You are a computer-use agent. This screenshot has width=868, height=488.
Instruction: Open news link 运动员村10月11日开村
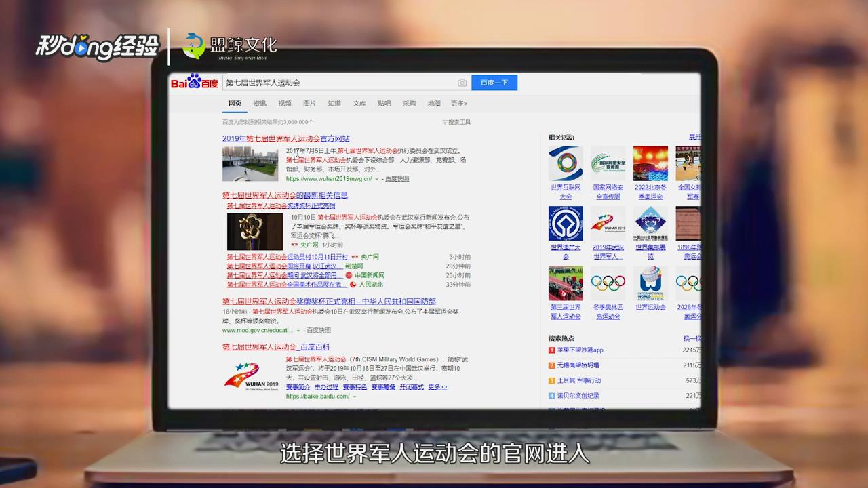288,258
